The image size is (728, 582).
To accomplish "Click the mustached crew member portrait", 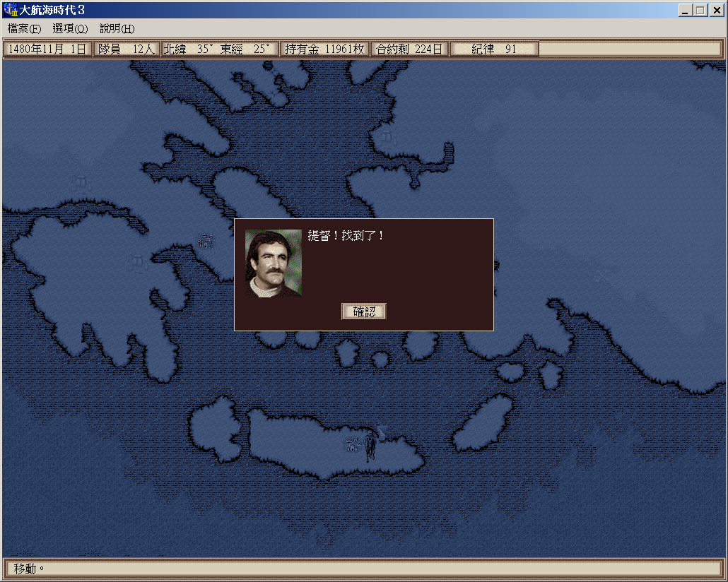I will (274, 263).
